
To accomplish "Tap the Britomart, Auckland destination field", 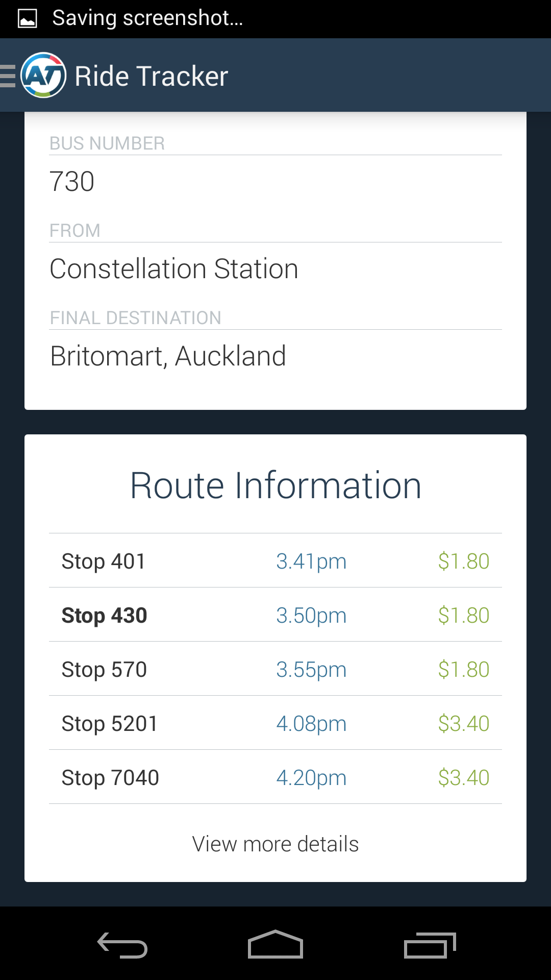I will pyautogui.click(x=275, y=356).
